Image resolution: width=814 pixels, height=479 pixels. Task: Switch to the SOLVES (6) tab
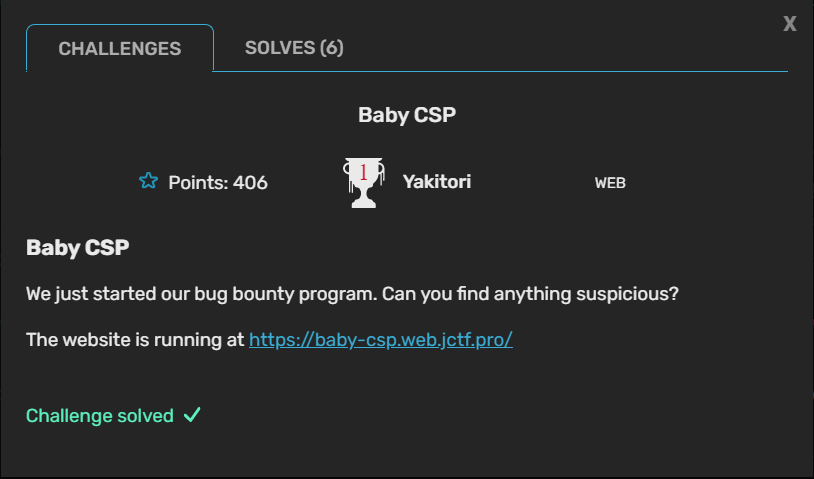tap(294, 48)
